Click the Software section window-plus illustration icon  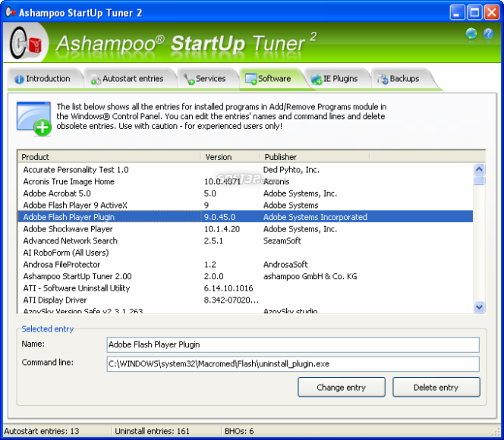pos(34,118)
